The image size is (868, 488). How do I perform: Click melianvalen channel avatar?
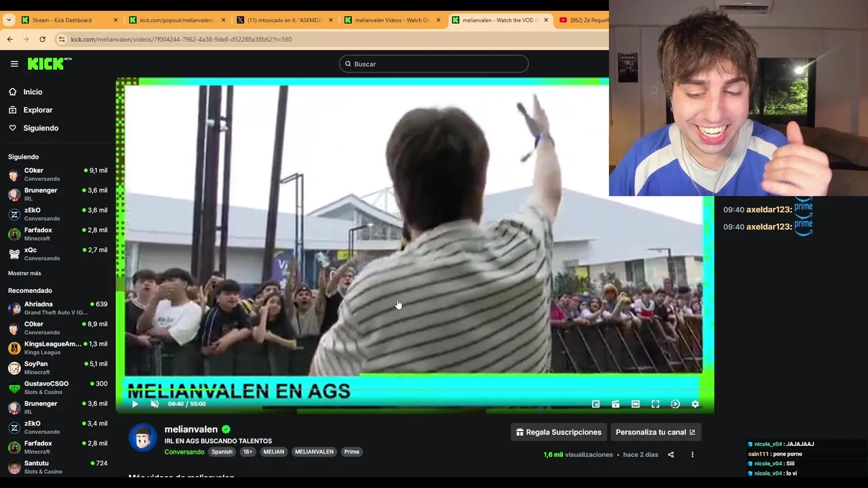coord(143,438)
